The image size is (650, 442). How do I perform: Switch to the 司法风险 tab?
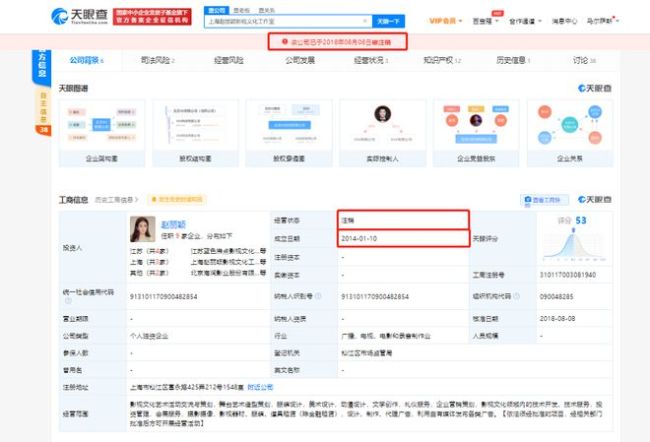pos(158,61)
